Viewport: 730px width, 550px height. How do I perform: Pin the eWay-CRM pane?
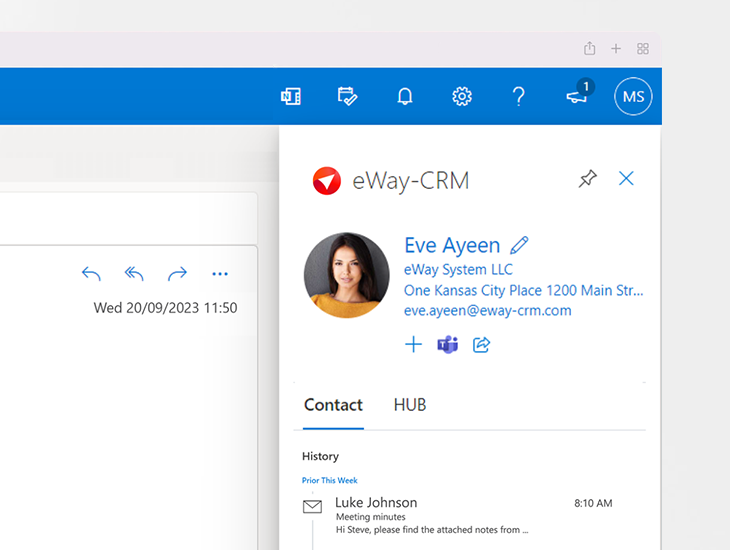tap(588, 178)
